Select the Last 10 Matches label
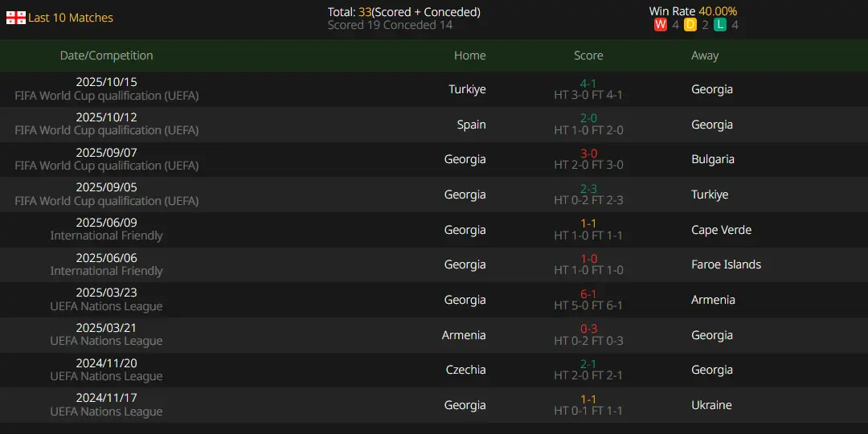Screen dimensions: 868x434 click(70, 18)
